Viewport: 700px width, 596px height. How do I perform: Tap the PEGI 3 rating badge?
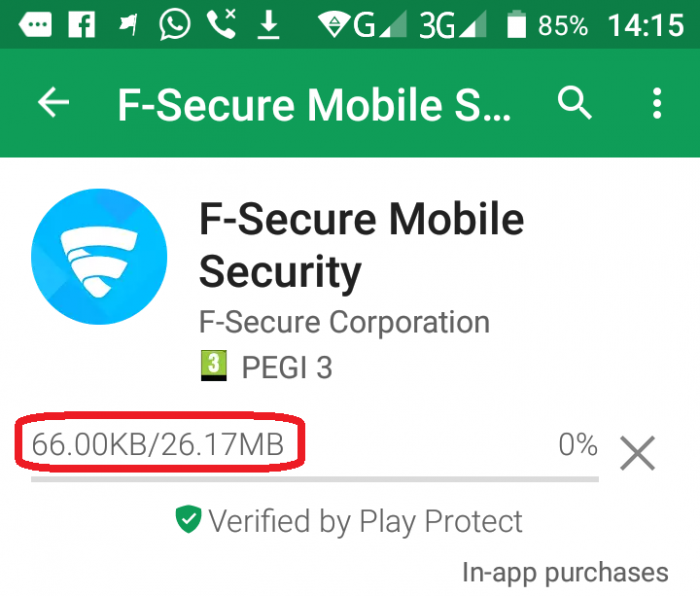[213, 366]
